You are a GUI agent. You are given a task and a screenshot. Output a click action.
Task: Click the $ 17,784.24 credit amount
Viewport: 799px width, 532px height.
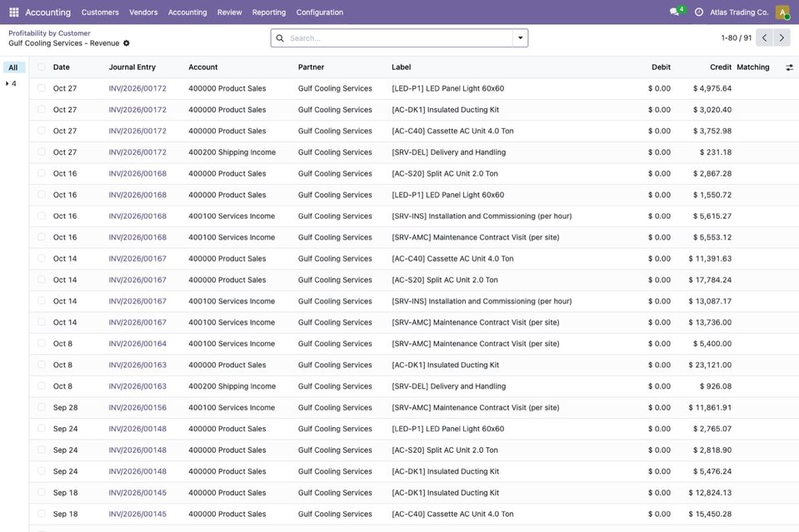pos(710,280)
